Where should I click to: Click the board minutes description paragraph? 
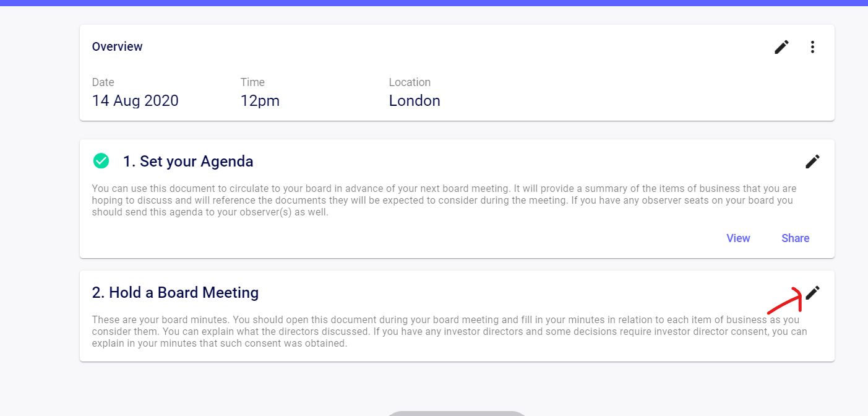click(x=450, y=331)
